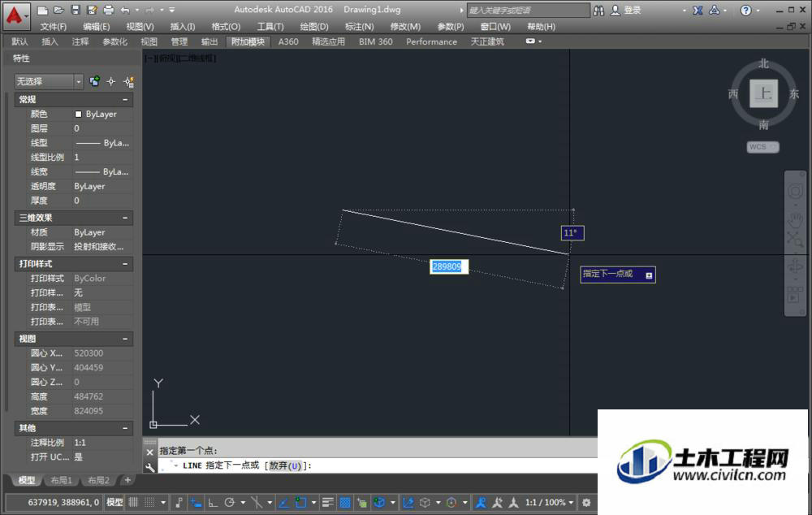Viewport: 812px width, 515px height.
Task: Click the Pan hand icon in navigation bar
Action: 795,219
